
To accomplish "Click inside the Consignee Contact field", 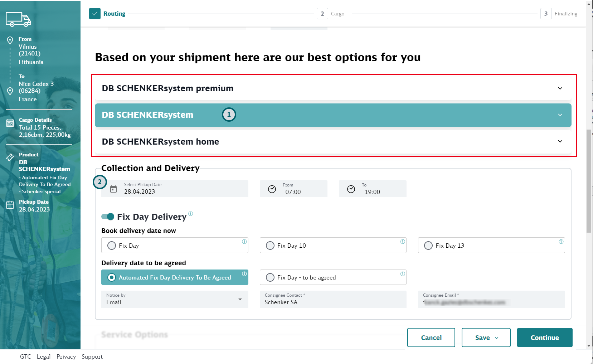I will (x=333, y=302).
